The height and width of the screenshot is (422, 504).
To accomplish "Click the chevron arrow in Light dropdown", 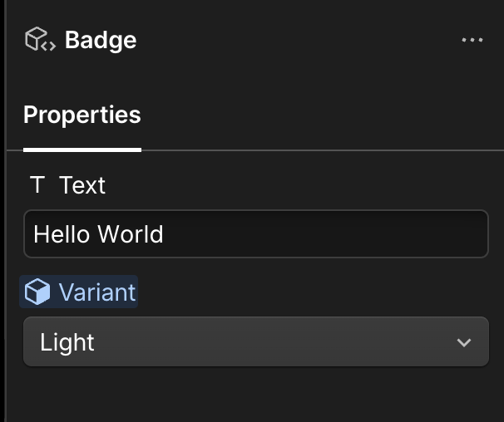I will click(464, 342).
